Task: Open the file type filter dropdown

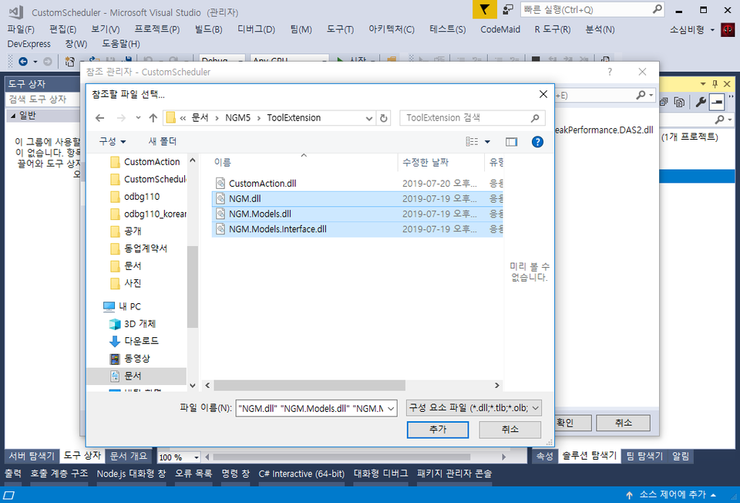Action: [x=536, y=408]
